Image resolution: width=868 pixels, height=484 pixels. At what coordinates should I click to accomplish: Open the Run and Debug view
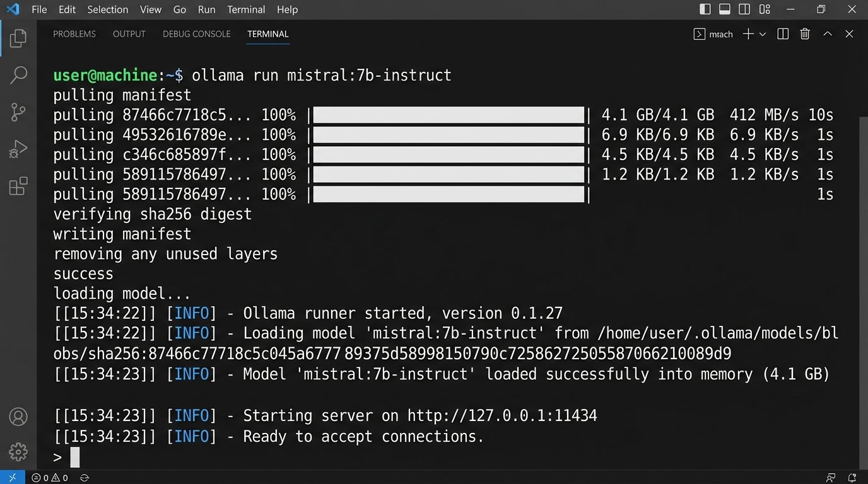tap(18, 149)
